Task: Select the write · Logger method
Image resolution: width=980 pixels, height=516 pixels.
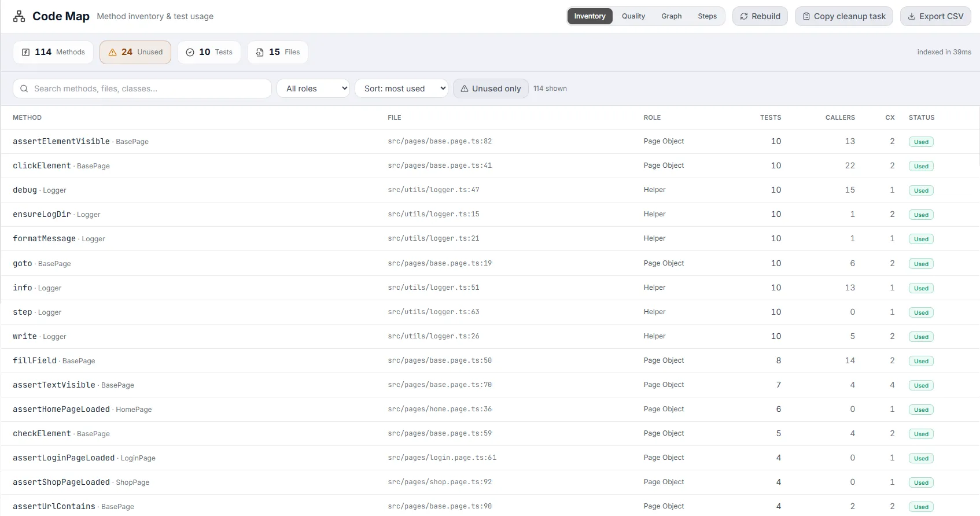Action: 39,336
